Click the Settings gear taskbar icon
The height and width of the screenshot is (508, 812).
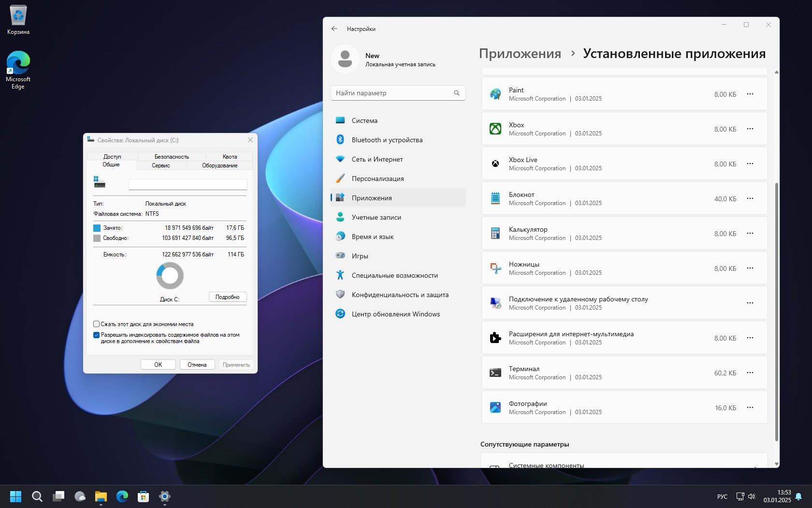coord(165,496)
